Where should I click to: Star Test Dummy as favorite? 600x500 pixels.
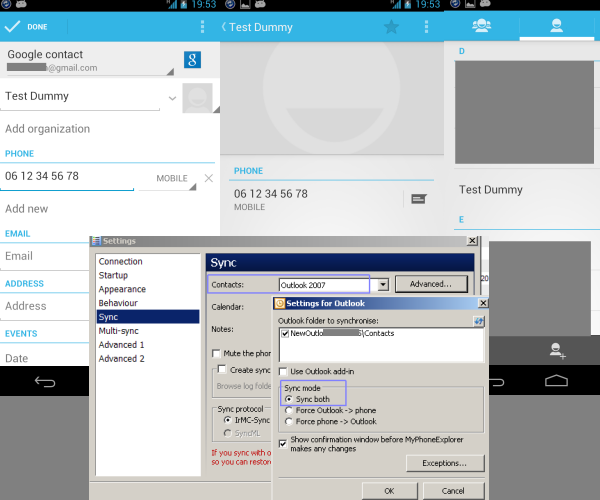point(391,27)
